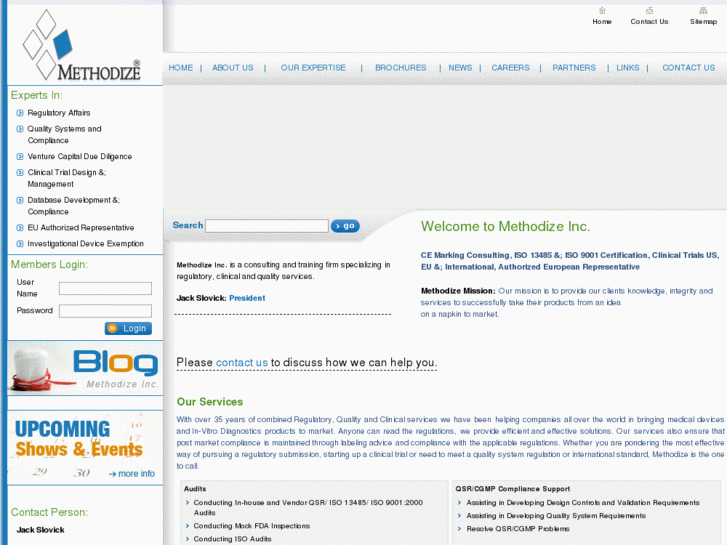This screenshot has width=727, height=545.
Task: Click bullet icon beside Clinical Trial Design
Action: click(20, 173)
